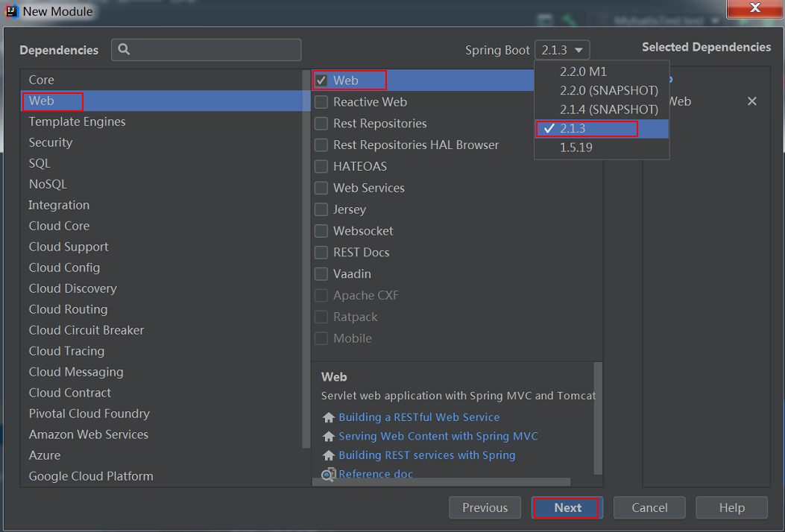
Task: Open Building a RESTful Web Service link
Action: point(419,417)
